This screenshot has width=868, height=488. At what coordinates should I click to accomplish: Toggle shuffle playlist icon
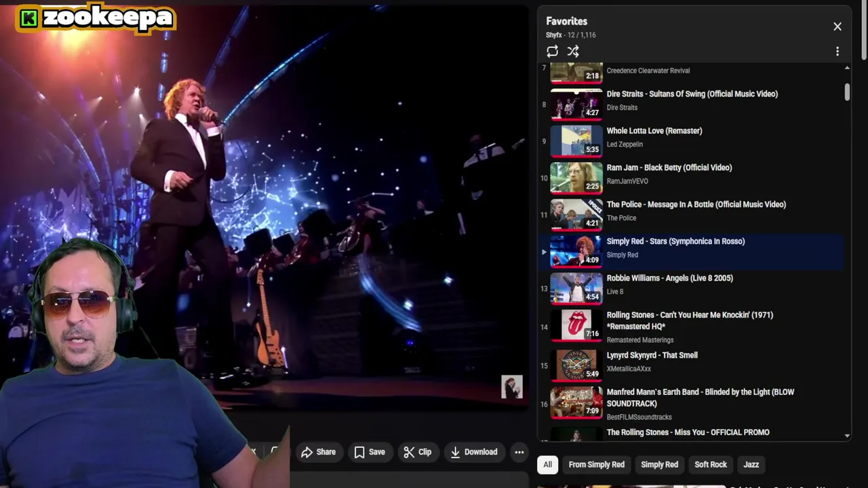573,52
